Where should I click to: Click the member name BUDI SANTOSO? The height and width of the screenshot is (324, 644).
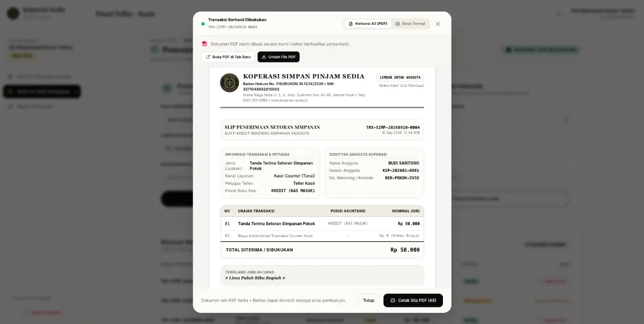(x=403, y=163)
